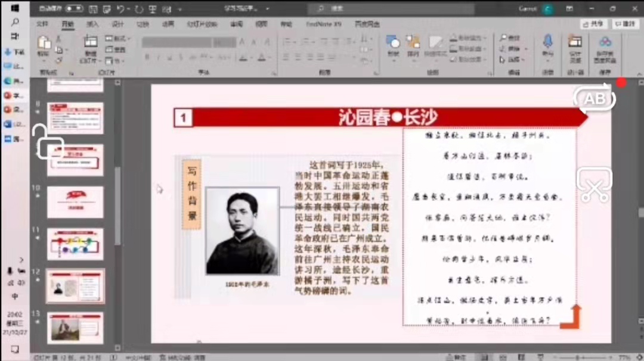This screenshot has height=361, width=644.
Task: Open the slide Layout dropdown
Action: [x=119, y=38]
